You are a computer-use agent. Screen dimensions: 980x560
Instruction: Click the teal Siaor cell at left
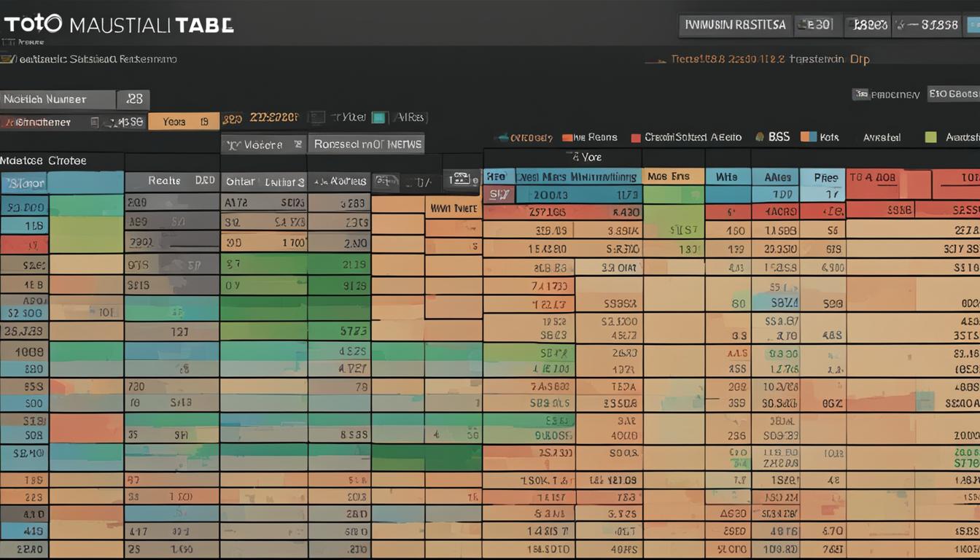pos(24,184)
